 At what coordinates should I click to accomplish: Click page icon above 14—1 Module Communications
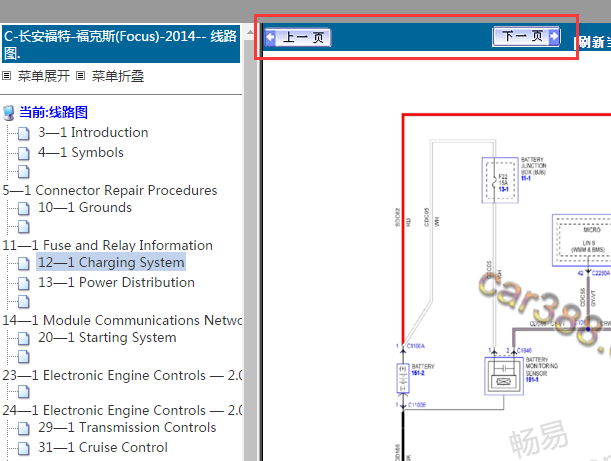pyautogui.click(x=24, y=301)
